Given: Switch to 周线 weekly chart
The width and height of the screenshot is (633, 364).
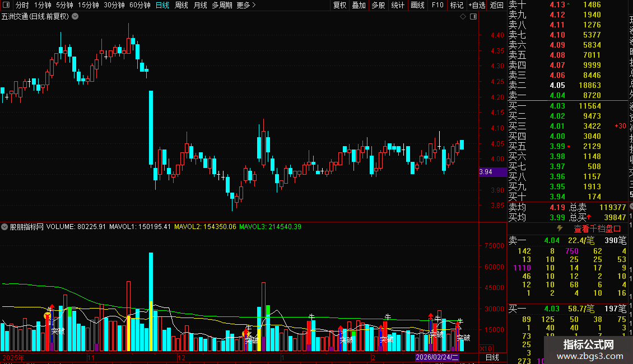Looking at the screenshot, I should tap(181, 5).
